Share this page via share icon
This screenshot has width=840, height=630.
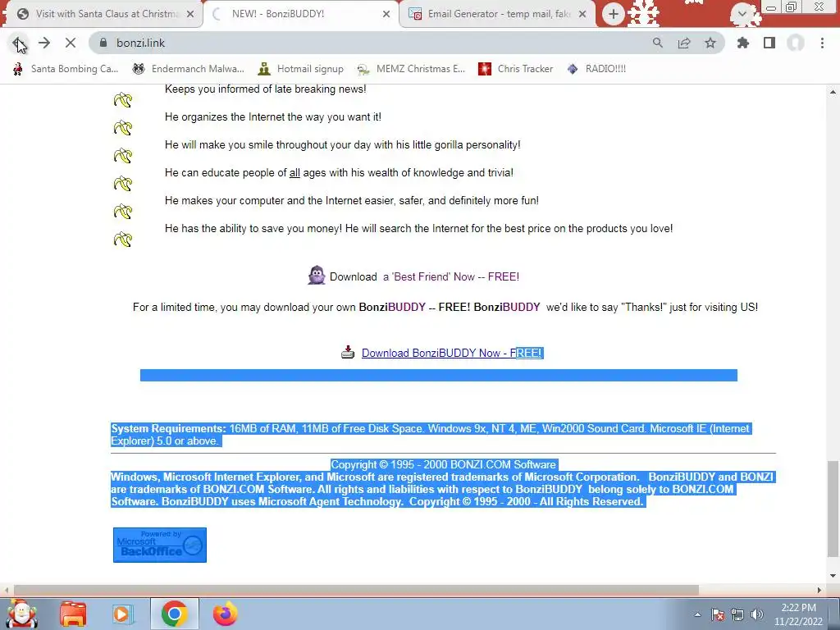[684, 43]
